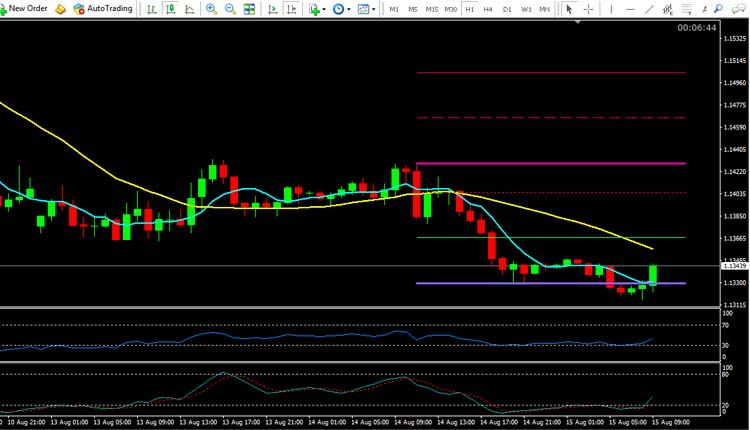Select the H4 timeframe

[488, 9]
